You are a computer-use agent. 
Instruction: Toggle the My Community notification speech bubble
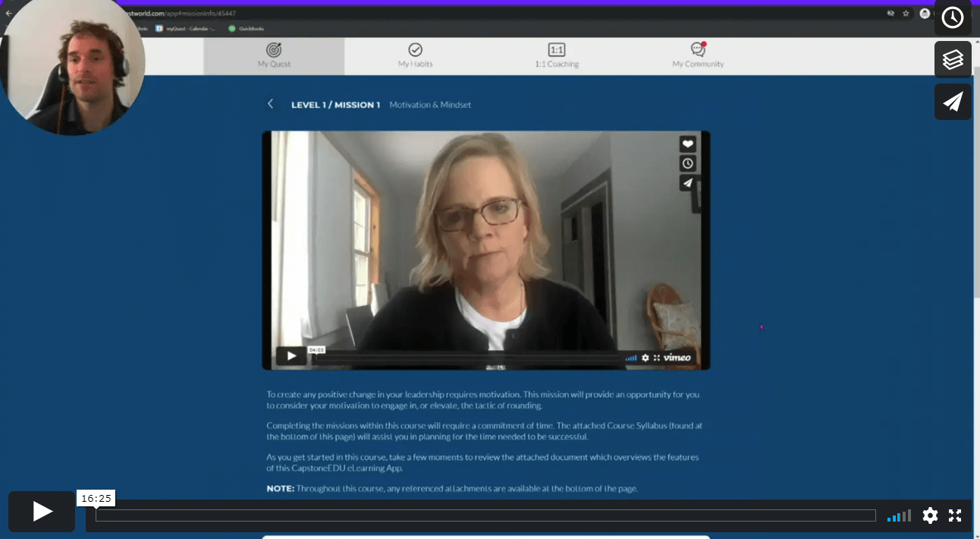tap(698, 52)
